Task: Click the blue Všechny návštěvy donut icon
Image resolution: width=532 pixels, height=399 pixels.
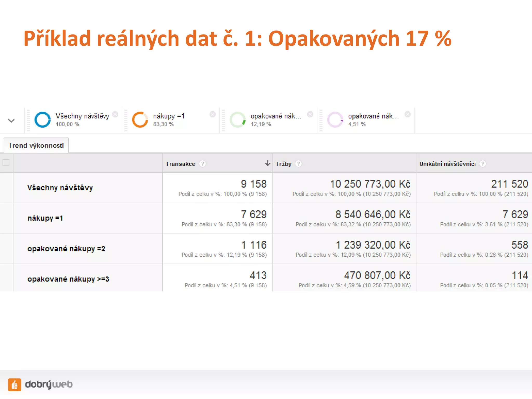Action: click(x=43, y=119)
